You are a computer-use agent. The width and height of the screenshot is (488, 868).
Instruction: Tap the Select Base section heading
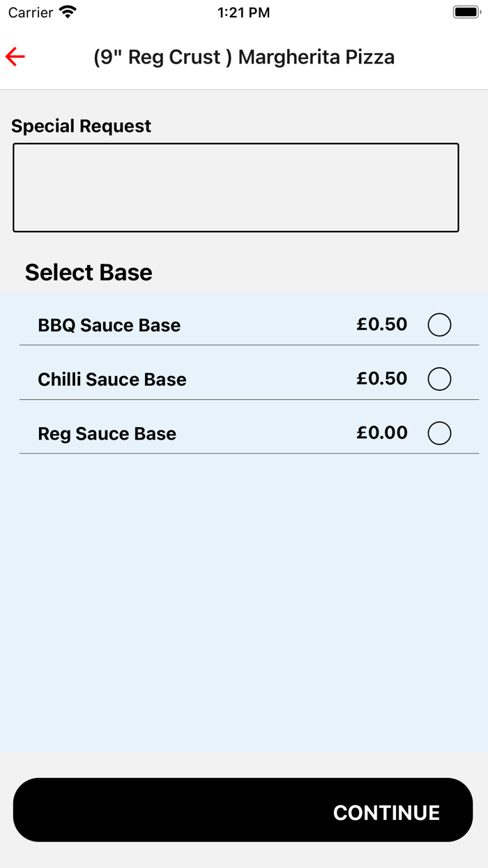[89, 272]
